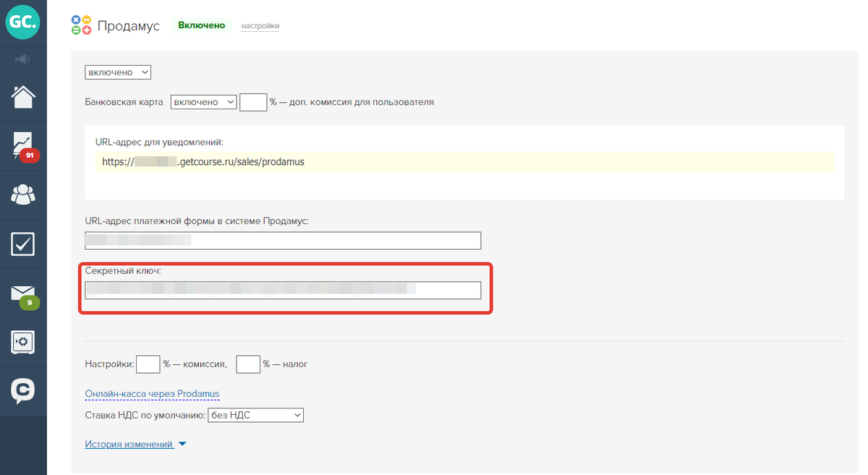Click the extra commission percent field
The height and width of the screenshot is (475, 868).
pos(253,102)
